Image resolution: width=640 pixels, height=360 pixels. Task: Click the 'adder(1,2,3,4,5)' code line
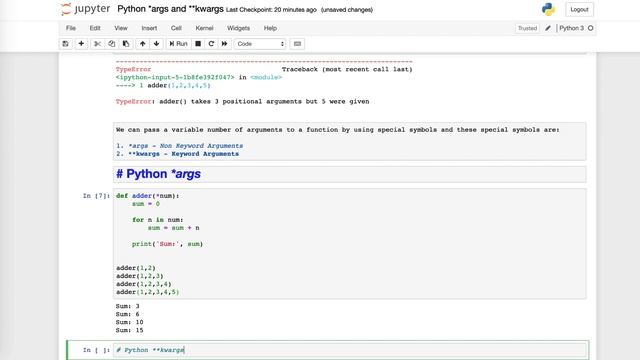147,292
